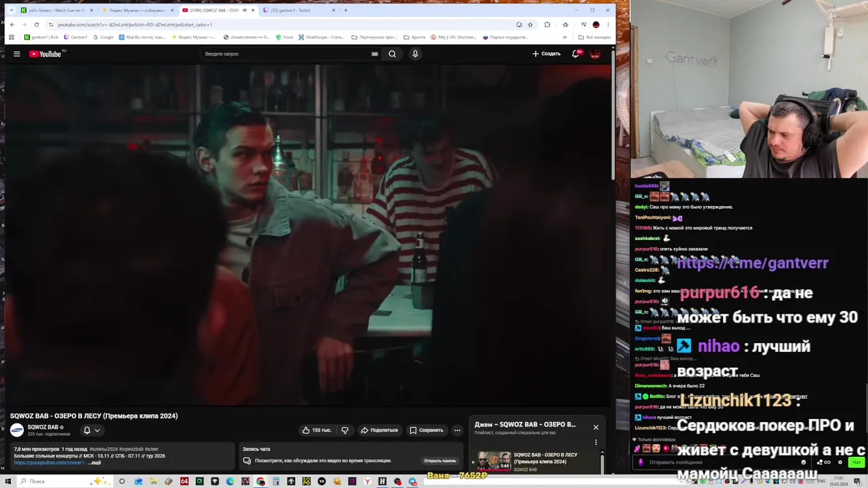This screenshot has width=868, height=488.
Task: Select ОЗЕРО В ЛЕСУ playlist thumbnail
Action: [x=494, y=460]
